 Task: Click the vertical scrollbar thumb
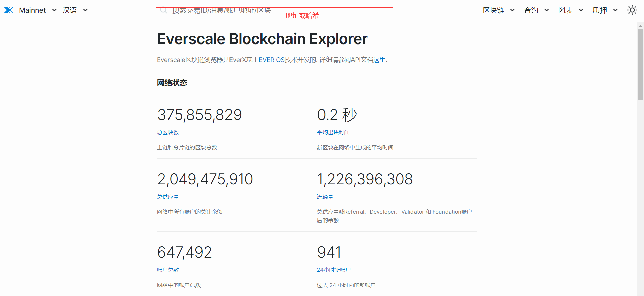pyautogui.click(x=640, y=64)
